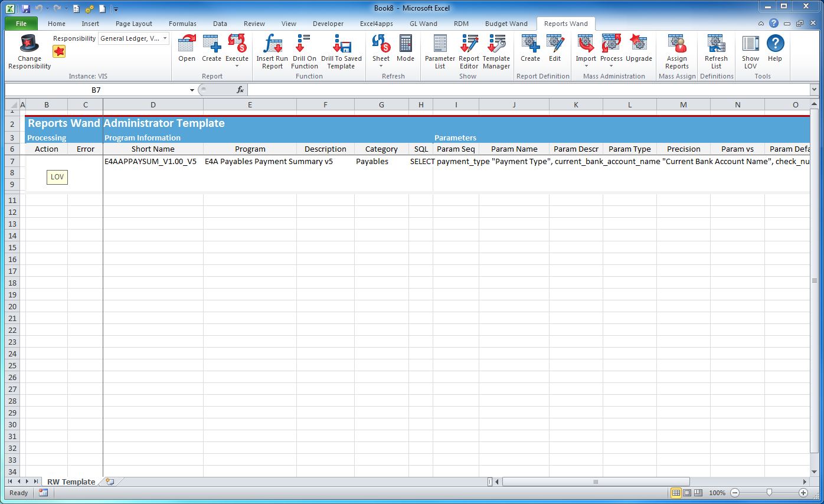Switch to the Developer tab
This screenshot has width=824, height=504.
(x=328, y=24)
